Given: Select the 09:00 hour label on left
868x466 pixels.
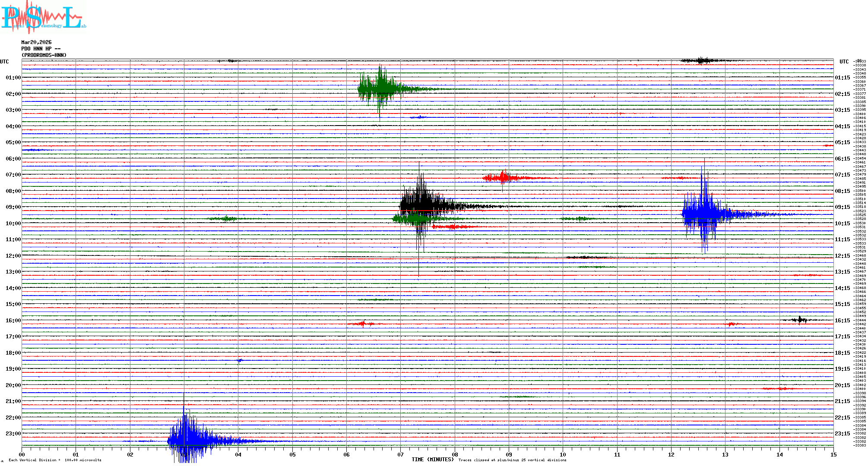Looking at the screenshot, I should [x=13, y=207].
